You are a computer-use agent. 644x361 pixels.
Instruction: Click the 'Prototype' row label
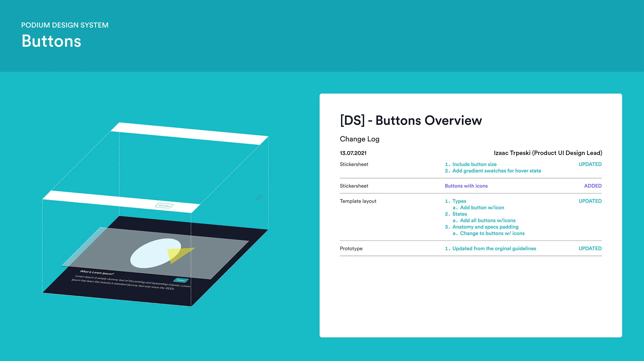(351, 249)
